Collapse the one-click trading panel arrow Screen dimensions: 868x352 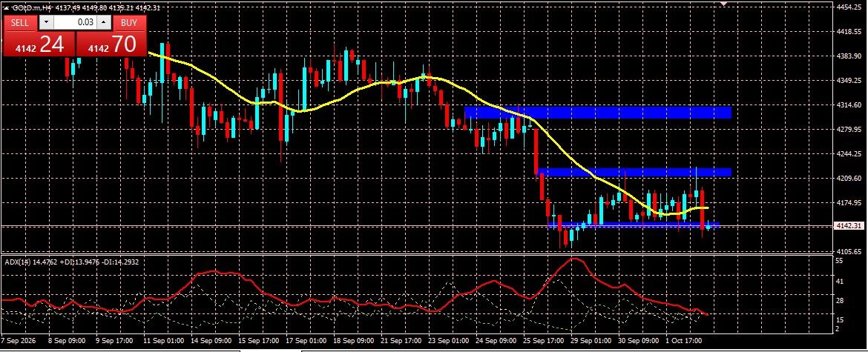coord(6,8)
